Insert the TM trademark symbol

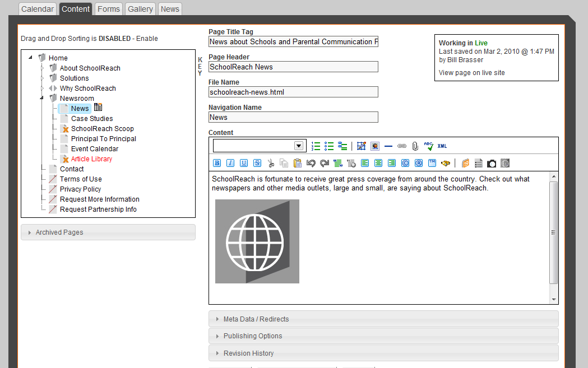(x=432, y=163)
